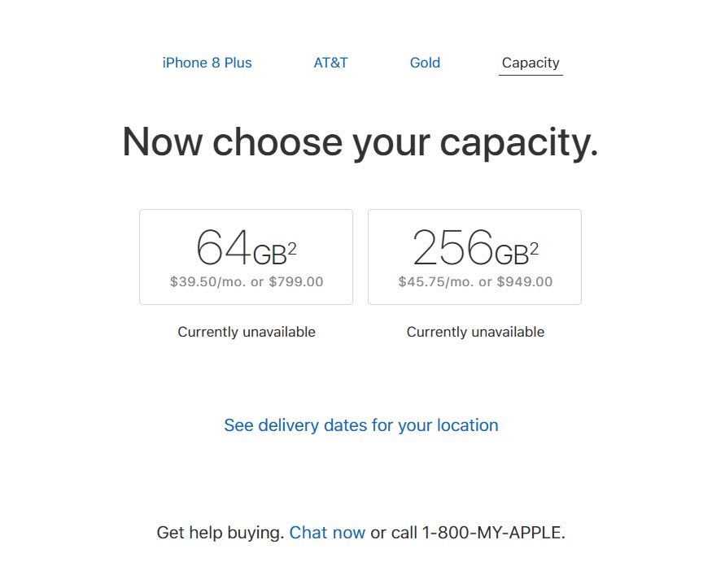Start a chat with Chat now link
Viewport: 725px width, 588px height.
coord(327,533)
